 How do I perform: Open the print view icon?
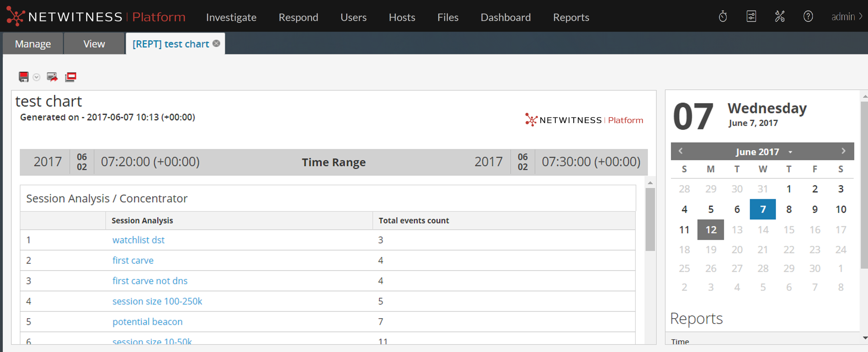[70, 77]
